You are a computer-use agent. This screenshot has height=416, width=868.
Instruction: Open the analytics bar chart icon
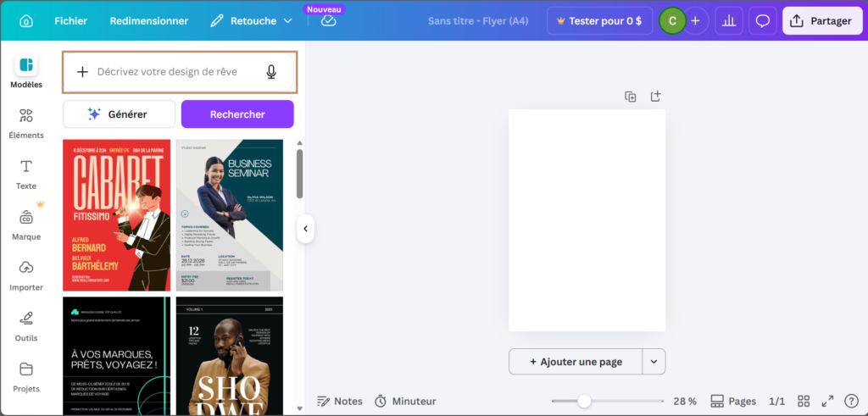729,21
